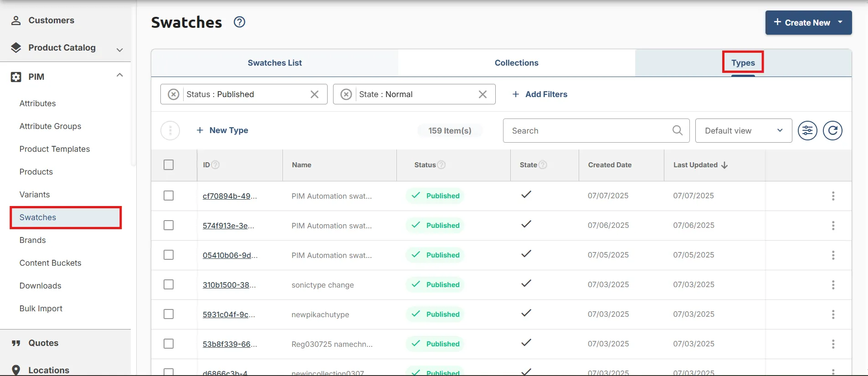Tick the select-all header checkbox

169,165
